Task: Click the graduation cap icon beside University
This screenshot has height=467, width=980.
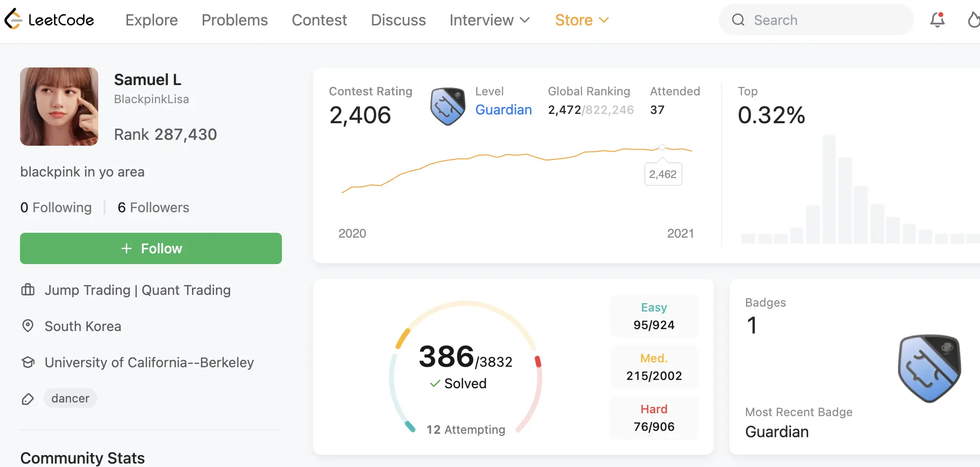Action: click(28, 362)
